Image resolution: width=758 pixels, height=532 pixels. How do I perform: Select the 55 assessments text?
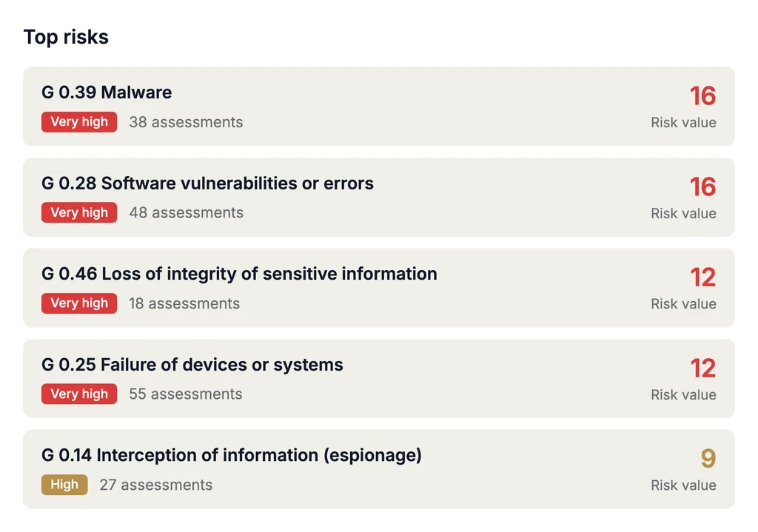pyautogui.click(x=186, y=394)
